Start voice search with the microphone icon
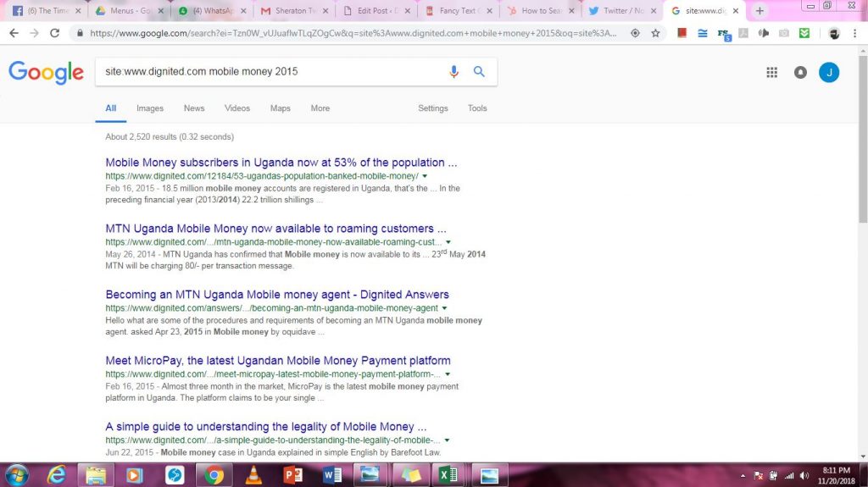Screen dimensions: 868x487 [453, 71]
